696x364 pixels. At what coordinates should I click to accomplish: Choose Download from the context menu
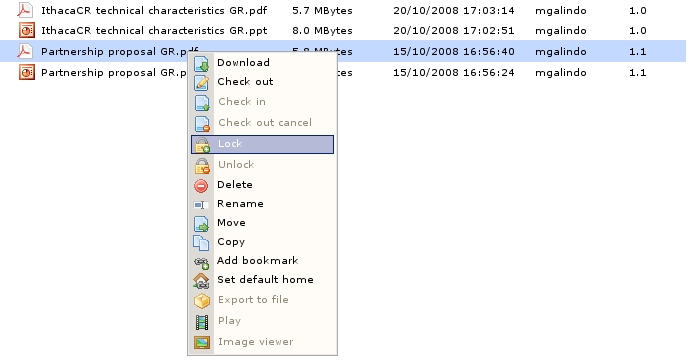tap(243, 63)
